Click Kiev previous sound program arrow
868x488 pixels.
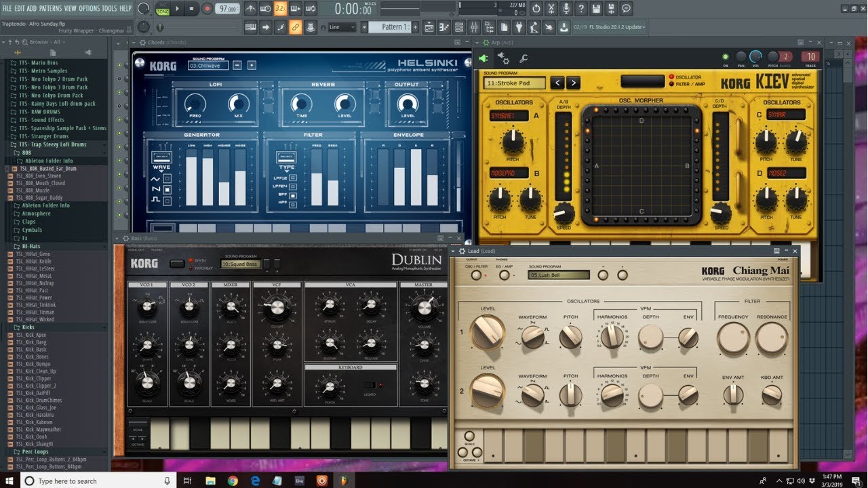pos(557,83)
